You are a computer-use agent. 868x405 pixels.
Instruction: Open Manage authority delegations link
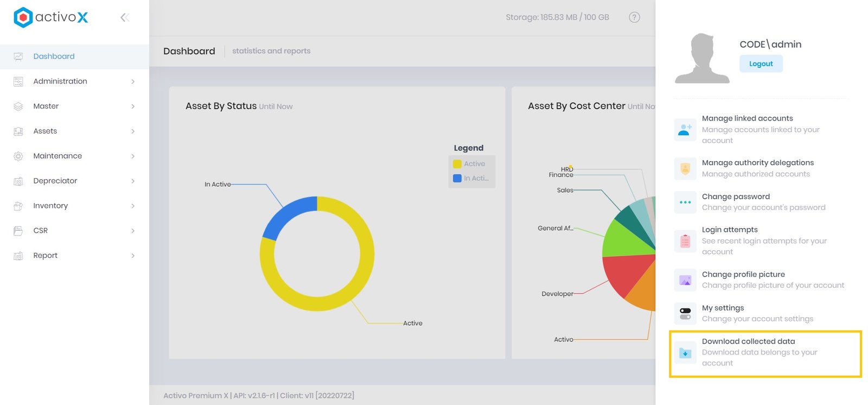pyautogui.click(x=757, y=163)
